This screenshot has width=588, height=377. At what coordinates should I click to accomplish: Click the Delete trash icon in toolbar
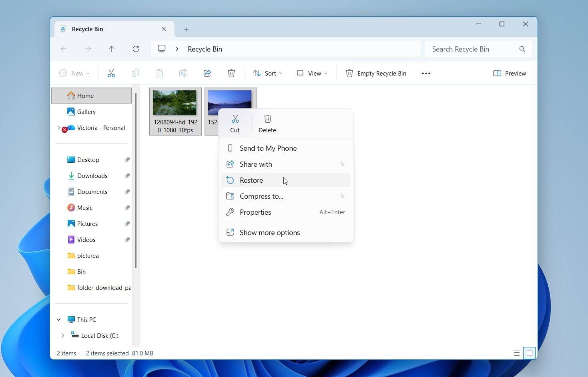(231, 73)
